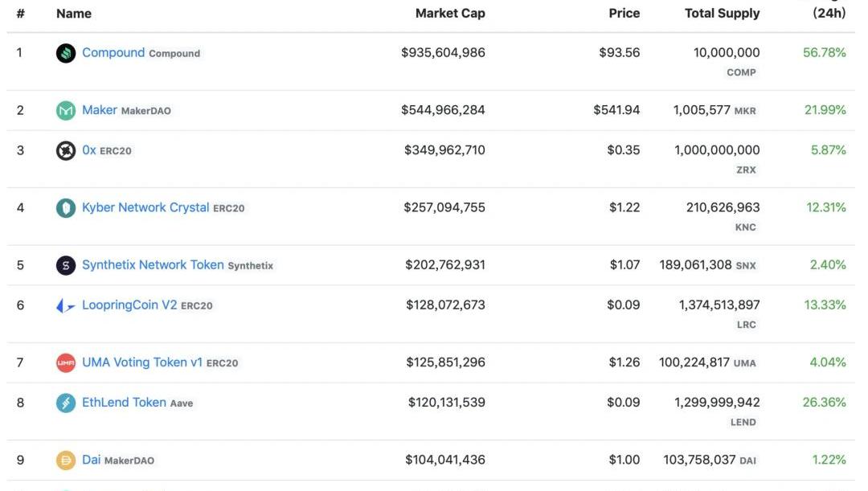
Task: Click the EthLend Token logo icon
Action: point(66,403)
